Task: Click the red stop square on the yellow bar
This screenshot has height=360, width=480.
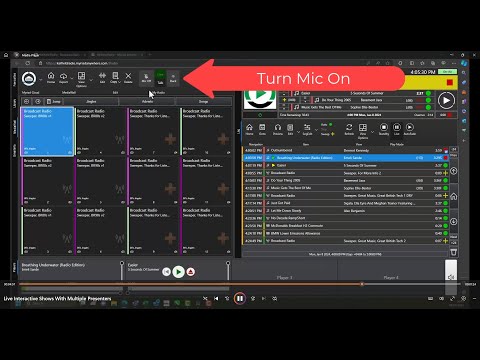Action: pyautogui.click(x=450, y=82)
